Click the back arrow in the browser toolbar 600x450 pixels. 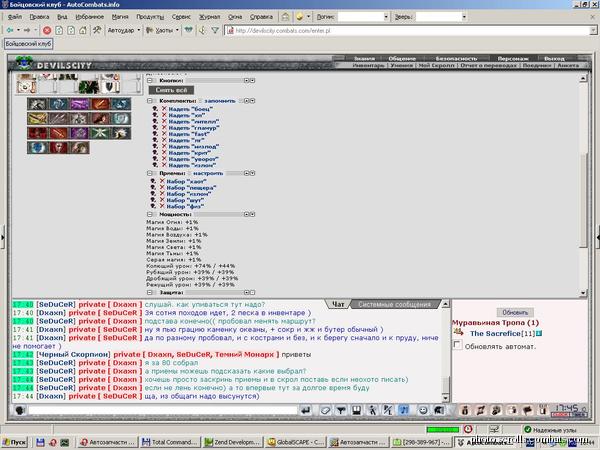click(10, 30)
